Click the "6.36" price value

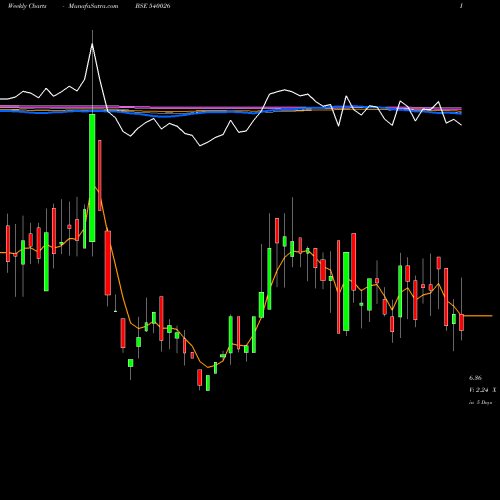pos(475,378)
